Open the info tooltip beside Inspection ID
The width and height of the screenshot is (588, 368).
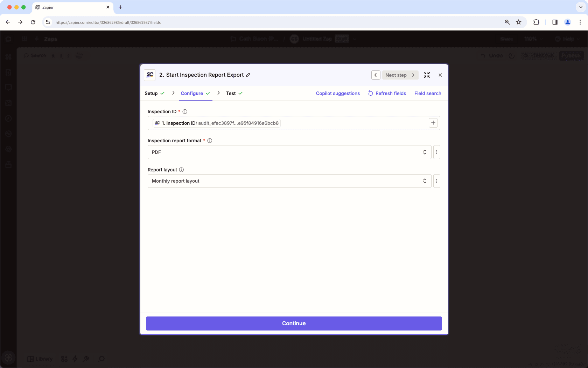click(x=184, y=111)
